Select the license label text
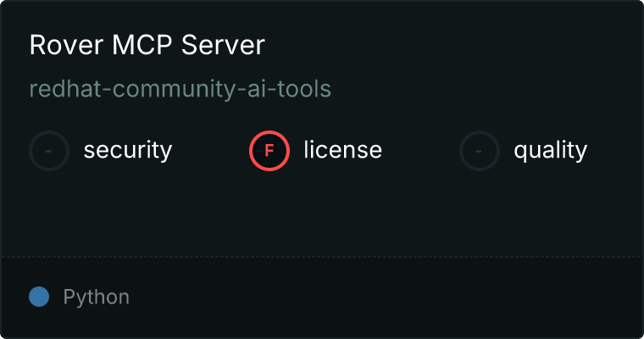Image resolution: width=644 pixels, height=339 pixels. (x=342, y=151)
